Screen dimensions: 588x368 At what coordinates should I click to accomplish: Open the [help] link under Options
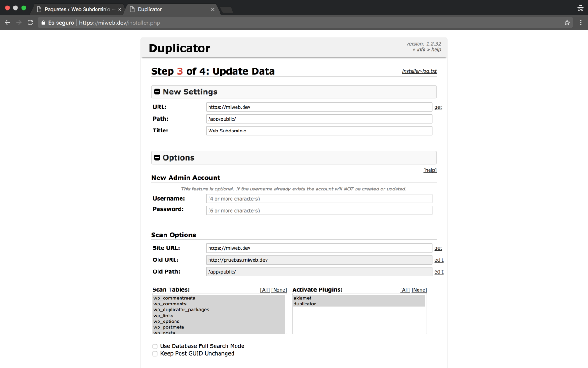430,170
